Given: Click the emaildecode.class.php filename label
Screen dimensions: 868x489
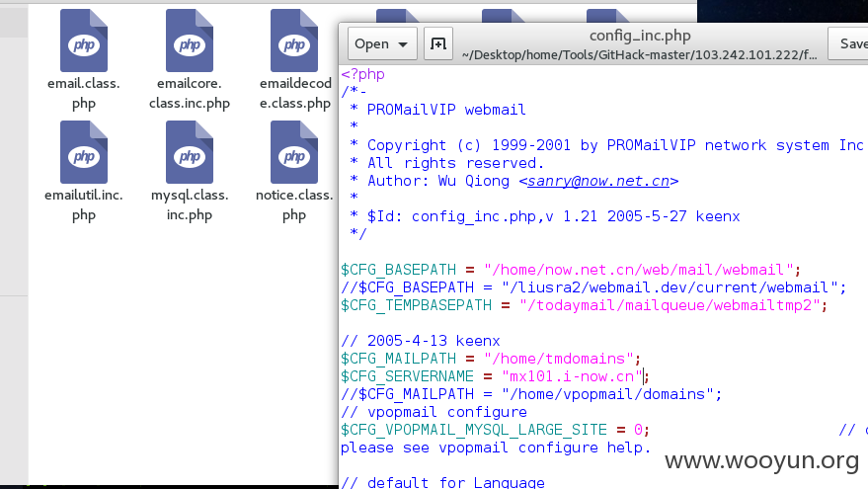Looking at the screenshot, I should pos(295,93).
